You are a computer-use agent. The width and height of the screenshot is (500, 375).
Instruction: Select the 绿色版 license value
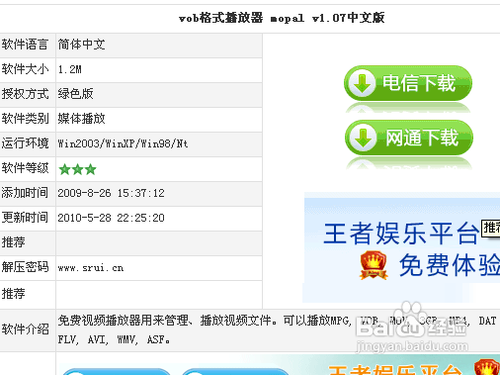(x=75, y=94)
